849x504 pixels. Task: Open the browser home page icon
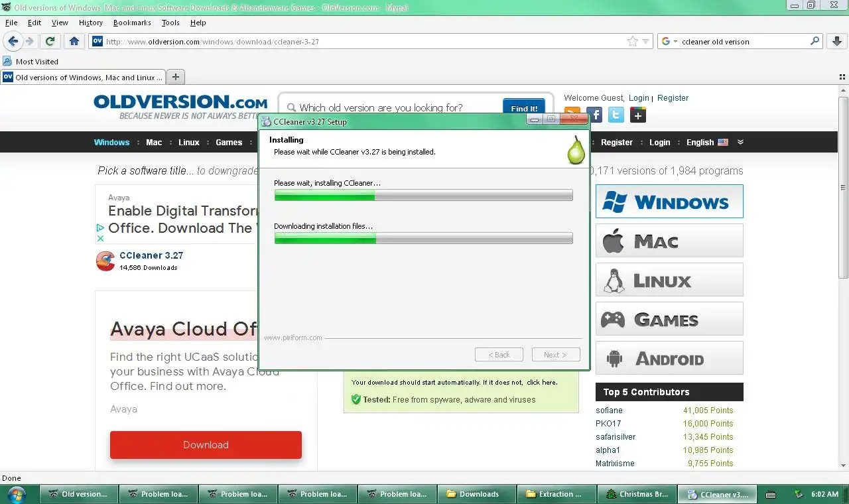pos(74,41)
